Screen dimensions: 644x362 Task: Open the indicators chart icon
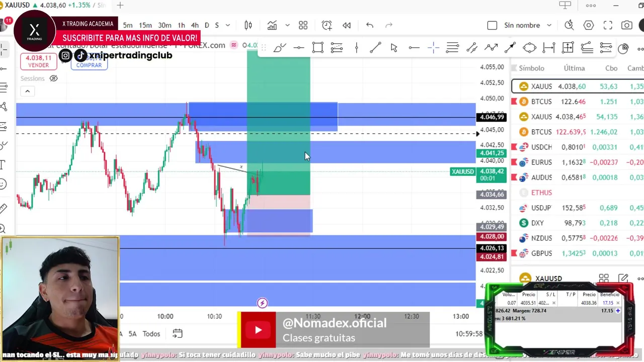272,25
